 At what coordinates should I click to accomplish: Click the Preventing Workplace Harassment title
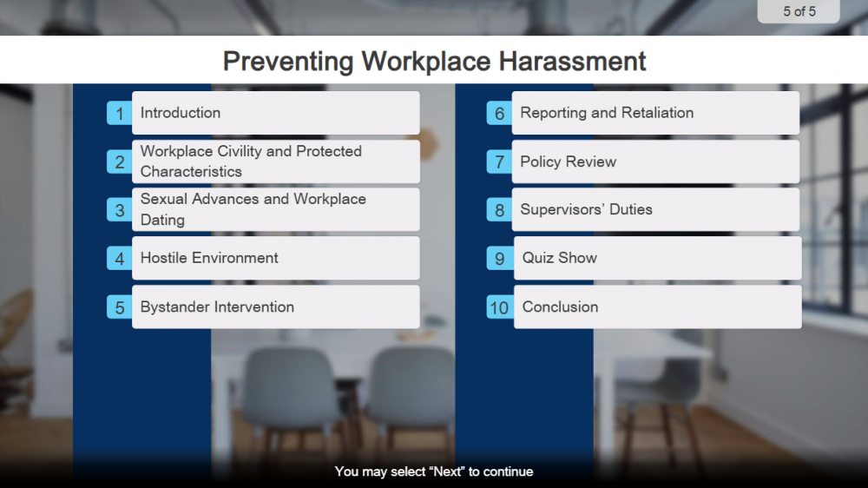point(434,61)
